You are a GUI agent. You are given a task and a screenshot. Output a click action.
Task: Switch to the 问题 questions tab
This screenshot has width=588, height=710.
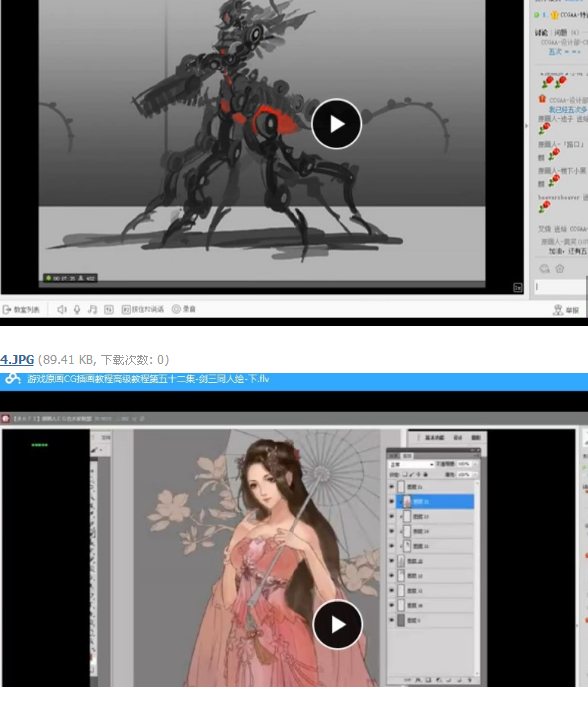560,33
